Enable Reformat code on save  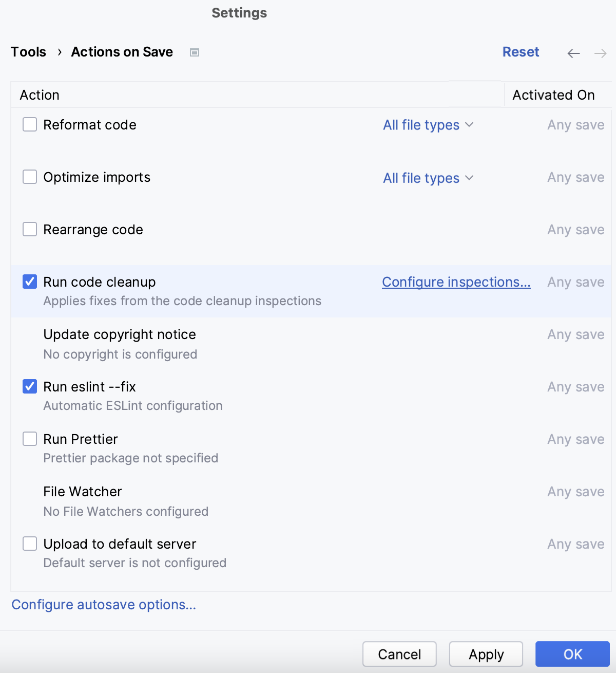coord(30,124)
